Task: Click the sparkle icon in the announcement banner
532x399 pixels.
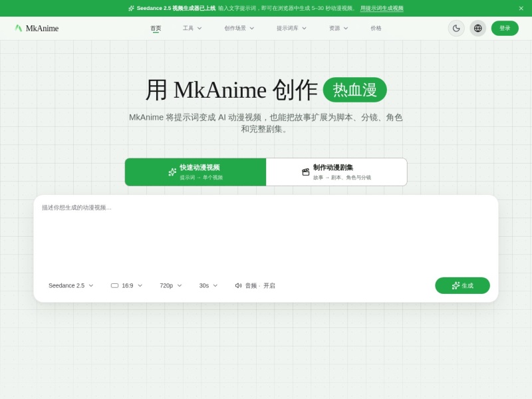Action: 131,8
